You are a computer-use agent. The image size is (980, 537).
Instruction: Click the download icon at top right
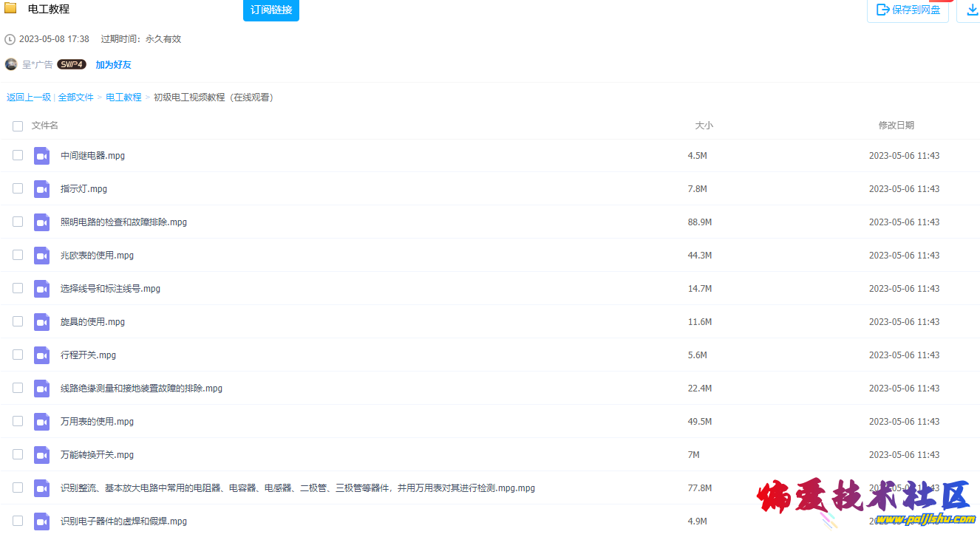(x=969, y=10)
